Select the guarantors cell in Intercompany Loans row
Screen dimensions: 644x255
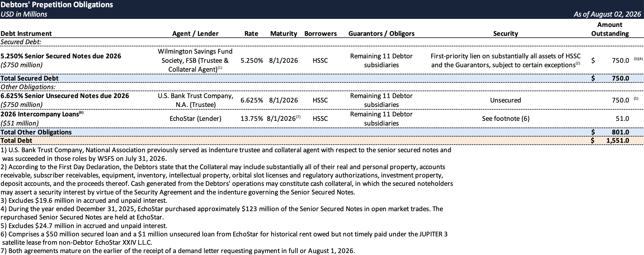pos(381,119)
